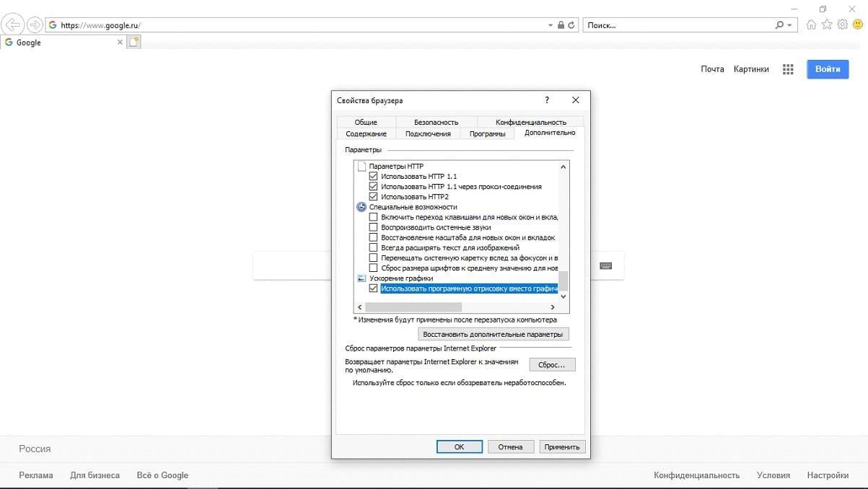This screenshot has width=868, height=489.
Task: Click the smiley feedback icon
Action: (x=857, y=25)
